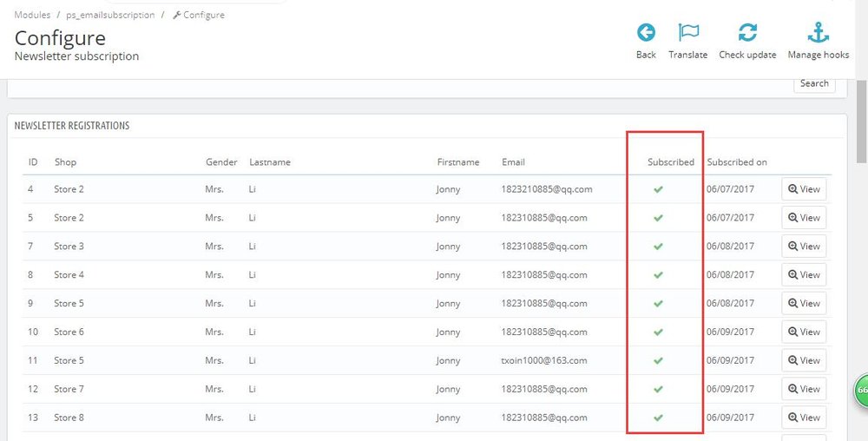Image resolution: width=868 pixels, height=441 pixels.
Task: Click the subscribed checkmark for txoin1000@163.com
Action: click(658, 361)
